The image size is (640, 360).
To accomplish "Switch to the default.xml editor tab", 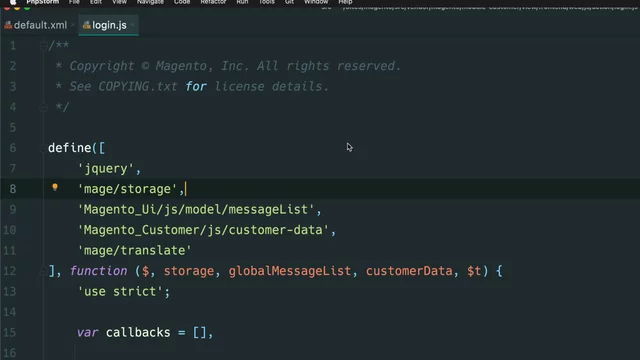I will 36,25.
